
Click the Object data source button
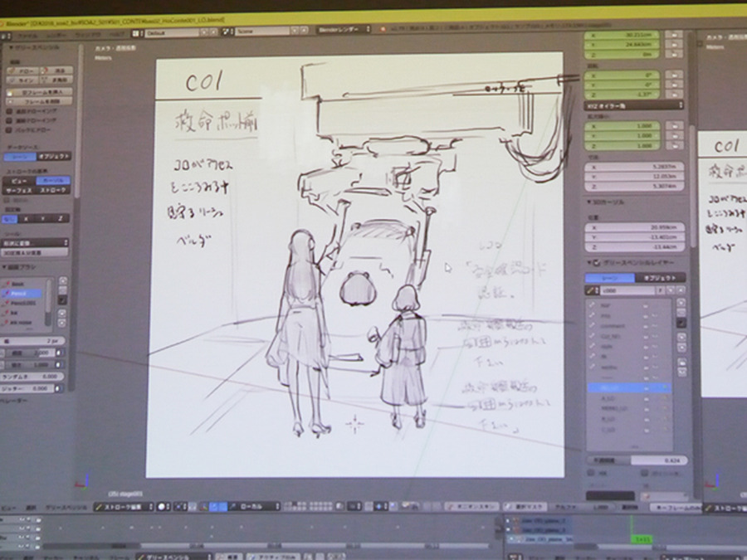point(55,156)
